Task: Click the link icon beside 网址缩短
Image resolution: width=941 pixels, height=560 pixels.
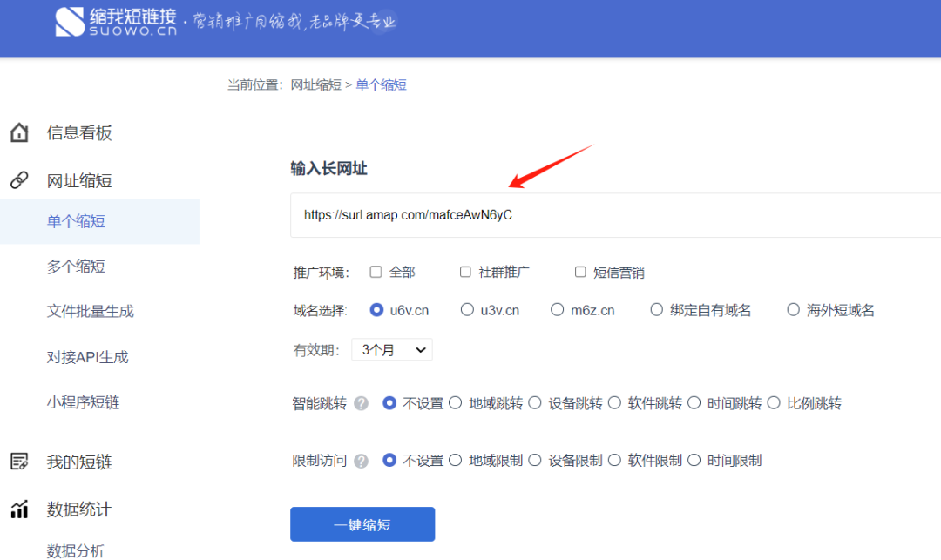Action: tap(19, 181)
